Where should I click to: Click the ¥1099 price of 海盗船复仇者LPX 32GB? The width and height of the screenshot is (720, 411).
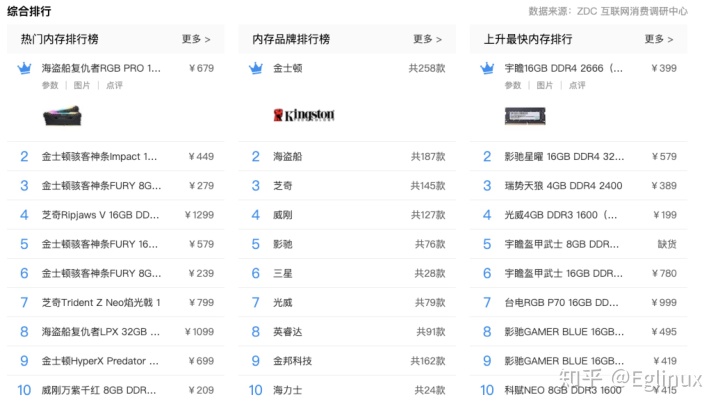click(199, 332)
